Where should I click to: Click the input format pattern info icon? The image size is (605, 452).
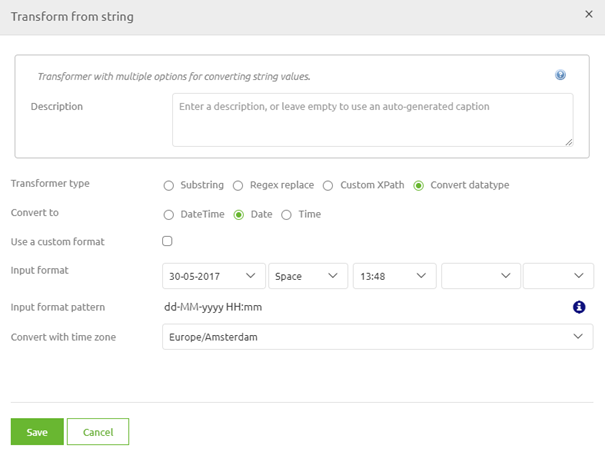(579, 307)
